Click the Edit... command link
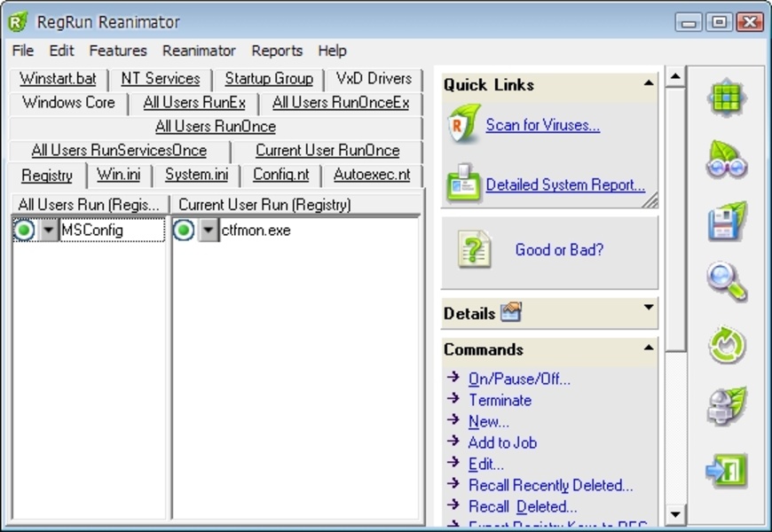 (x=486, y=464)
